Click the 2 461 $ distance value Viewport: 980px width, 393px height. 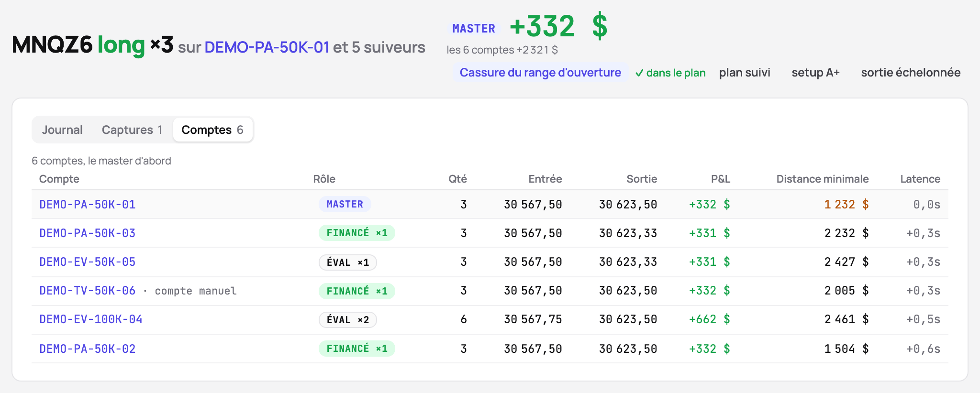[846, 319]
